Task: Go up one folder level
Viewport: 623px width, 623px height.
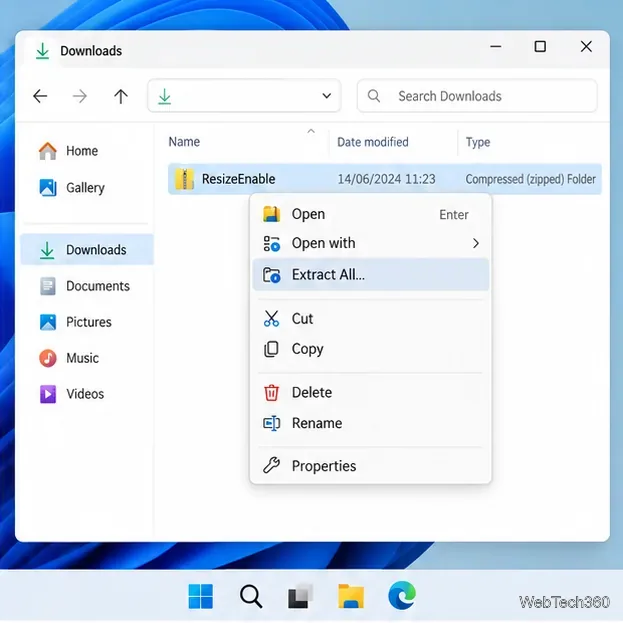Action: pos(121,96)
